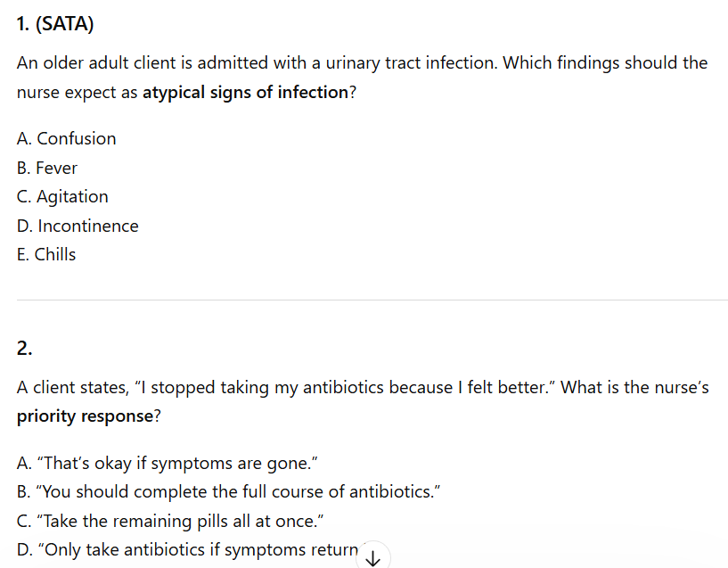Click the bold "atypical signs of infection" text
Screen dimensions: 728x568
pyautogui.click(x=245, y=92)
